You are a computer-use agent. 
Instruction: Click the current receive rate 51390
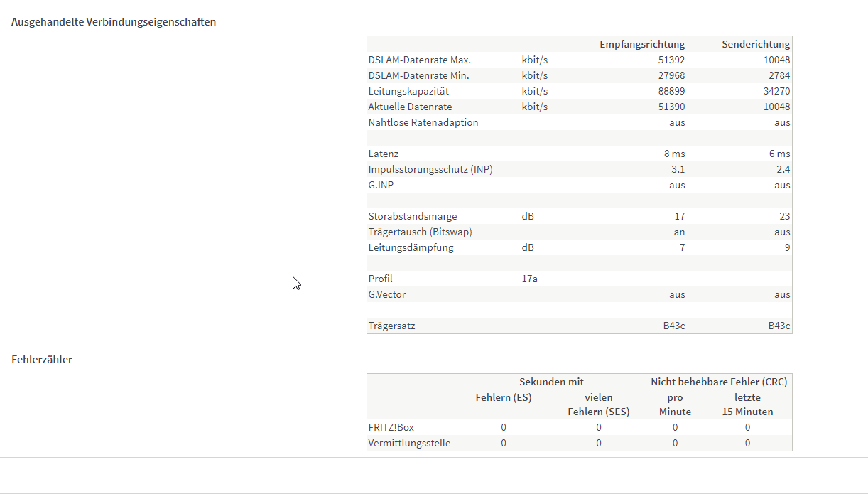(671, 107)
